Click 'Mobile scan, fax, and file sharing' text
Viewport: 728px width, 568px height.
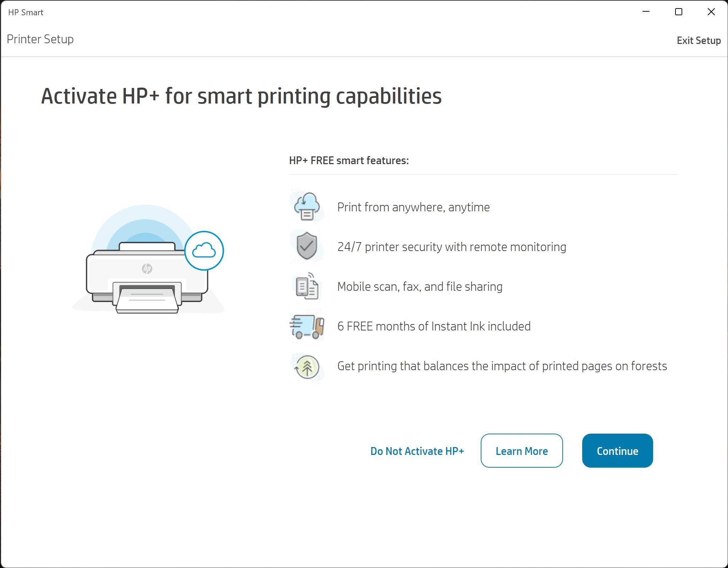[420, 286]
